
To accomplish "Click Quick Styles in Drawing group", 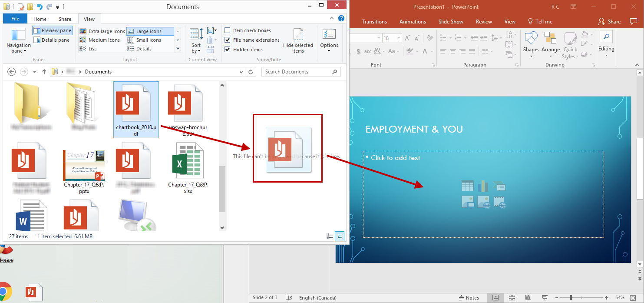I will (570, 45).
